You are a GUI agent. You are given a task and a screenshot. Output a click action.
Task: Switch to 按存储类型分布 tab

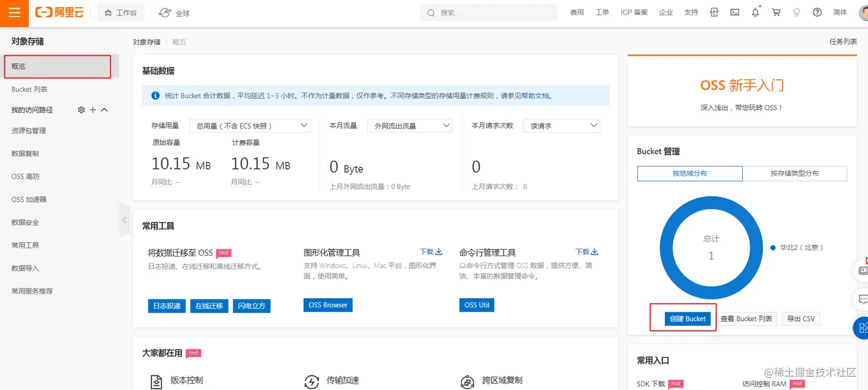[795, 173]
